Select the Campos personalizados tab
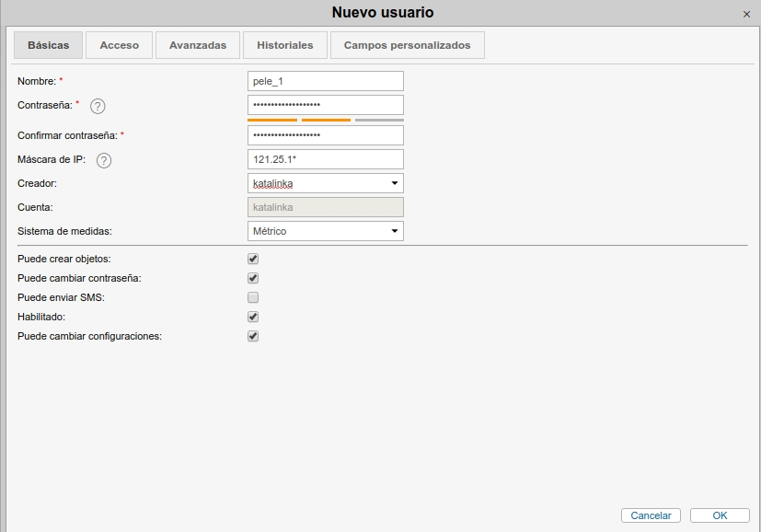Viewport: 761px width, 532px height. [407, 45]
